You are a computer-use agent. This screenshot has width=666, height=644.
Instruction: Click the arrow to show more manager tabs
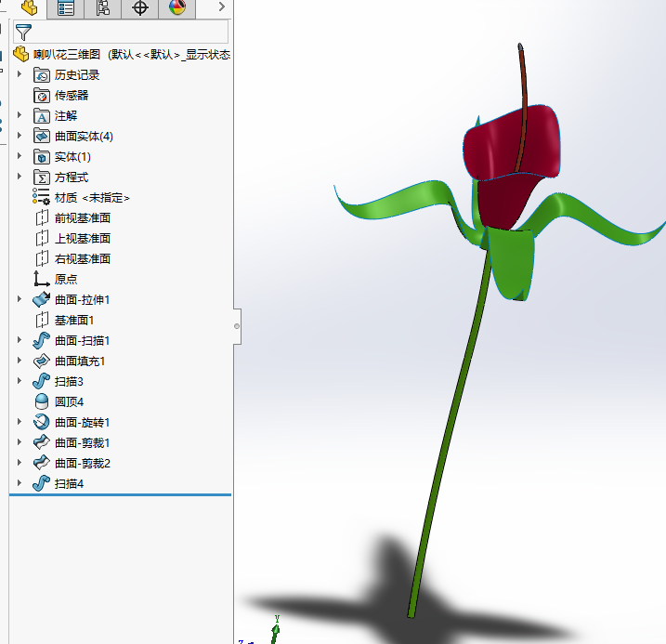(221, 8)
